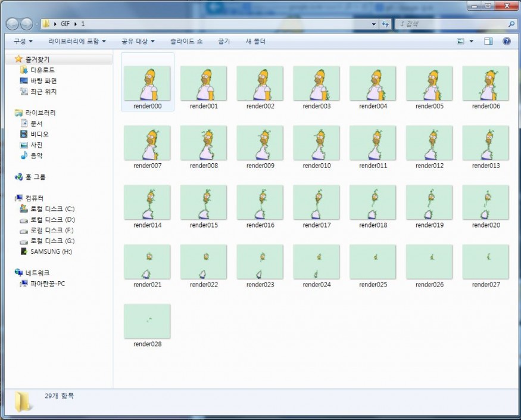
Task: Select the 최근 위치 label in sidebar
Action: (43, 91)
